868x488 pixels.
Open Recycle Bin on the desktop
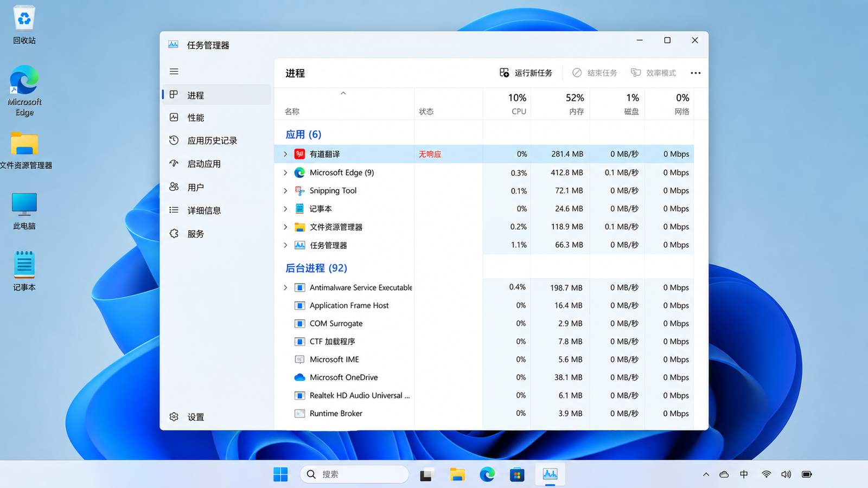pos(24,25)
